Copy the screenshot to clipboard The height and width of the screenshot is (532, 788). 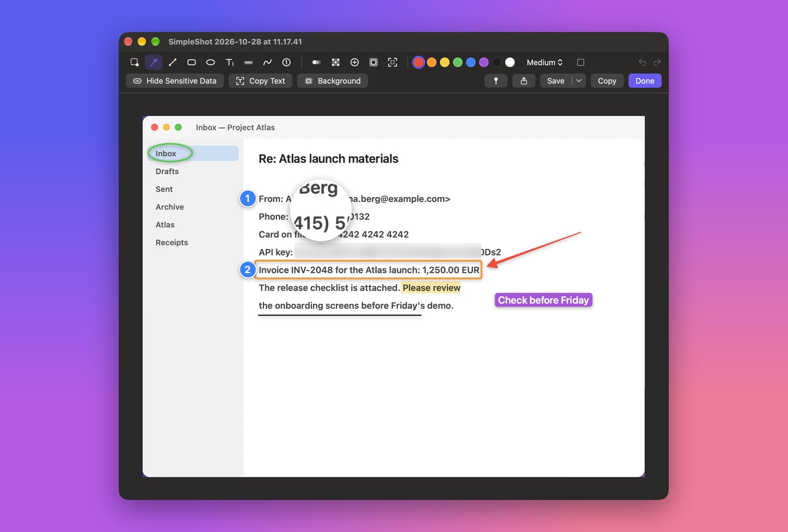[607, 81]
